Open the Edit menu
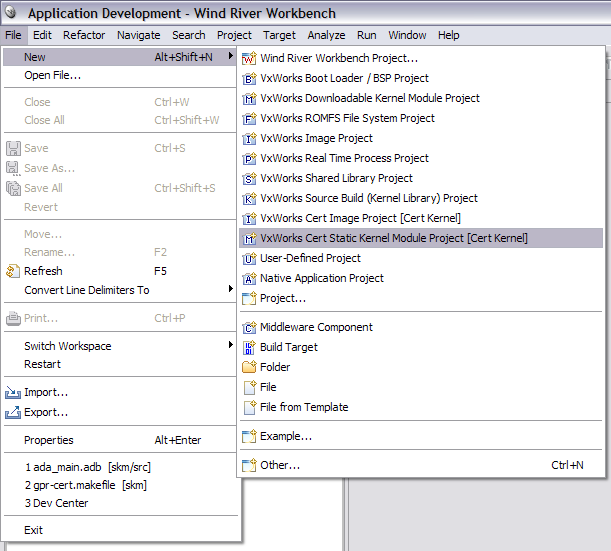This screenshot has height=551, width=611. [42, 35]
